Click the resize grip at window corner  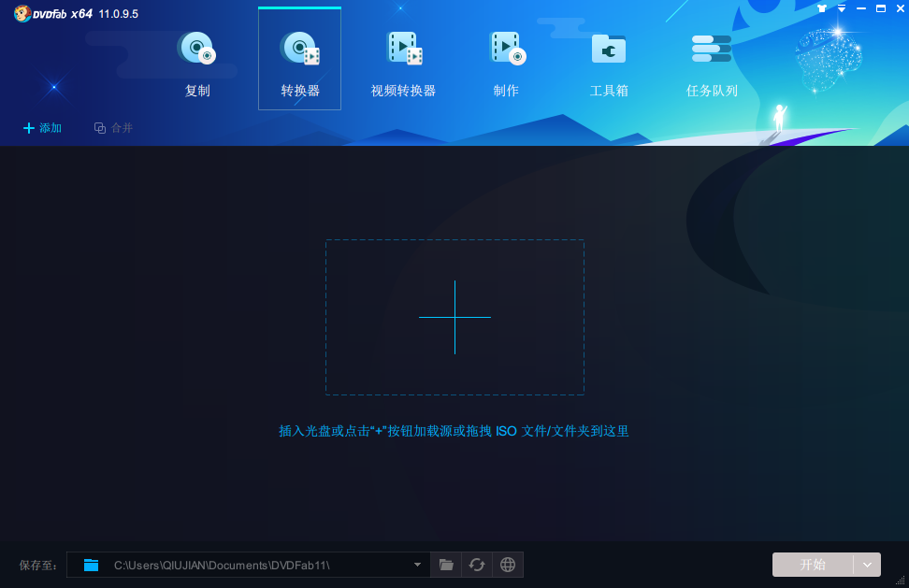click(901, 580)
